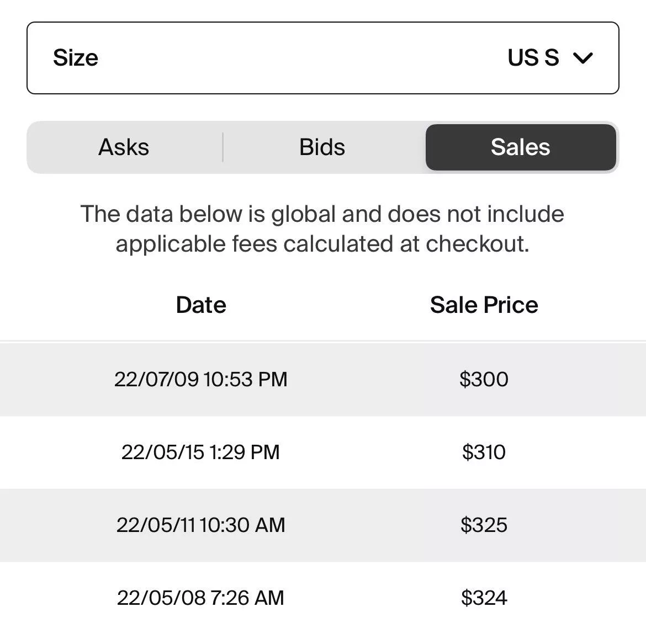Click the Date column header

pyautogui.click(x=201, y=305)
